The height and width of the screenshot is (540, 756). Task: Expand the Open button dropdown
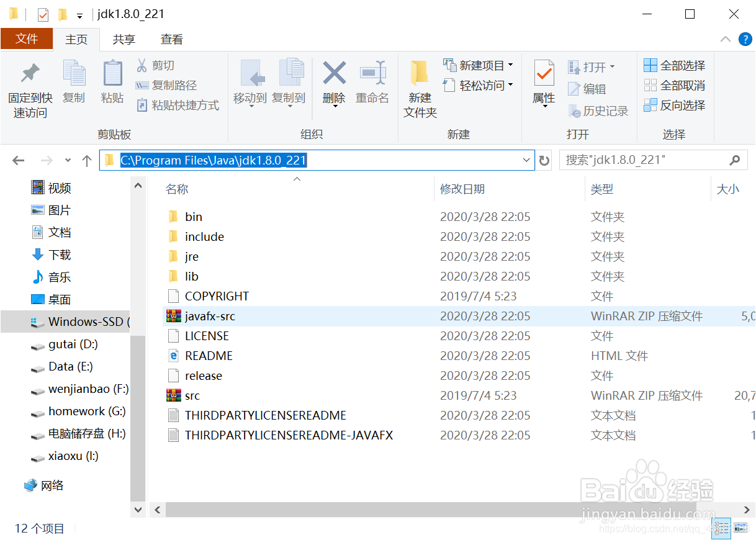[x=612, y=66]
